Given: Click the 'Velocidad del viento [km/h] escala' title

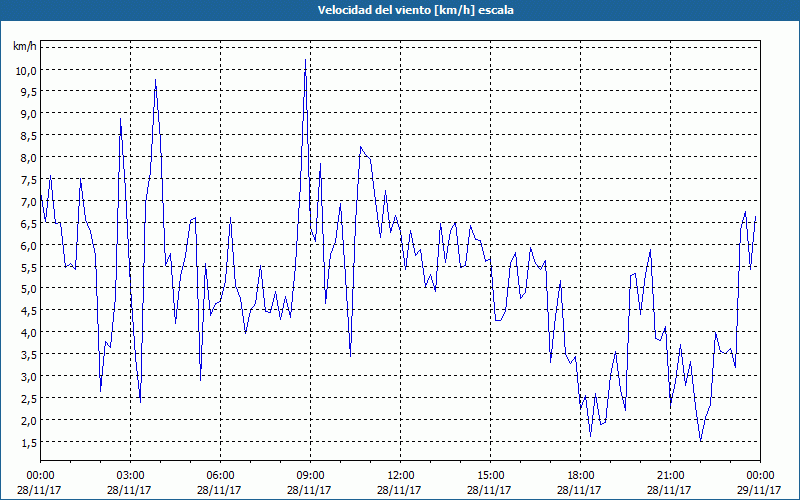Looking at the screenshot, I should tap(415, 10).
